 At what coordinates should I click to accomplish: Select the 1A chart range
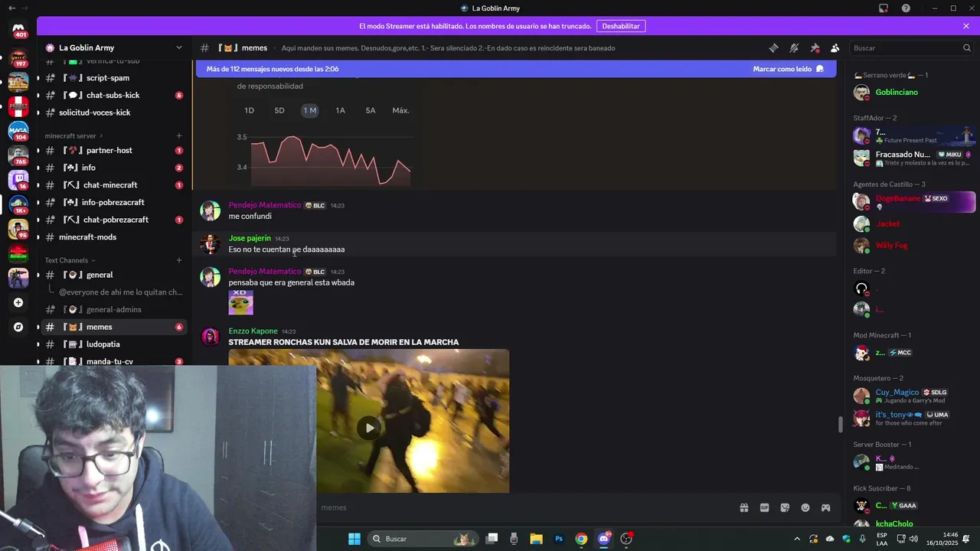pyautogui.click(x=340, y=110)
